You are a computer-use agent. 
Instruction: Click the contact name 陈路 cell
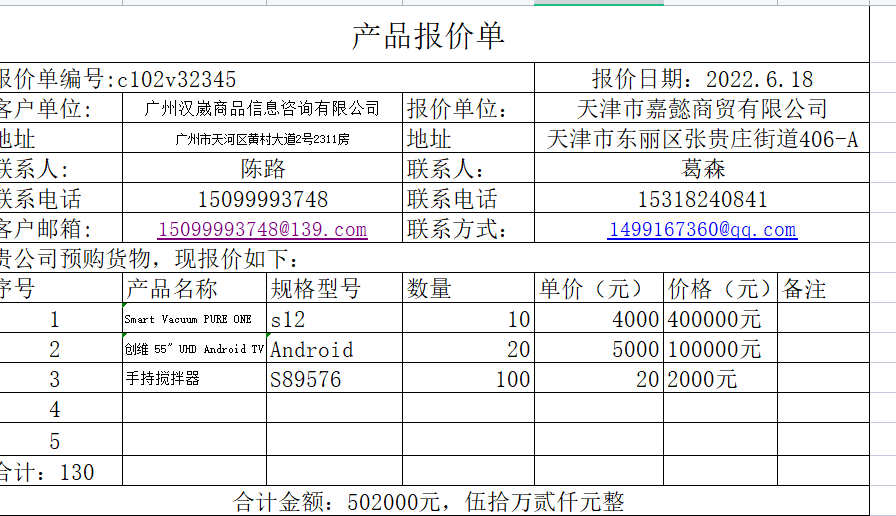click(x=262, y=169)
